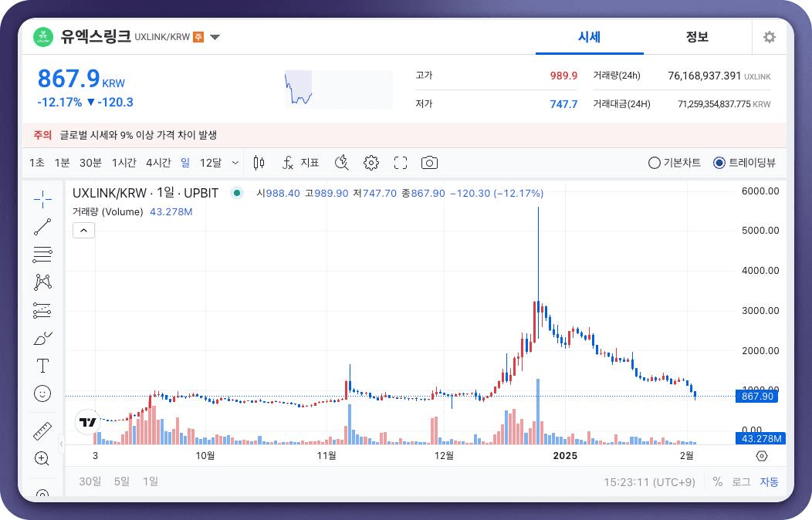Toggle 로그 scale on the chart
The image size is (812, 520).
(741, 481)
